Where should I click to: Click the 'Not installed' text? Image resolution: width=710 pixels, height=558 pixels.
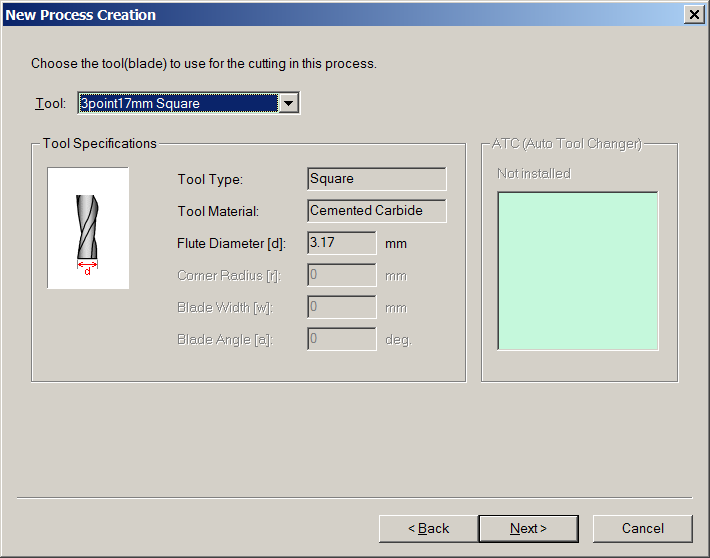pyautogui.click(x=534, y=173)
